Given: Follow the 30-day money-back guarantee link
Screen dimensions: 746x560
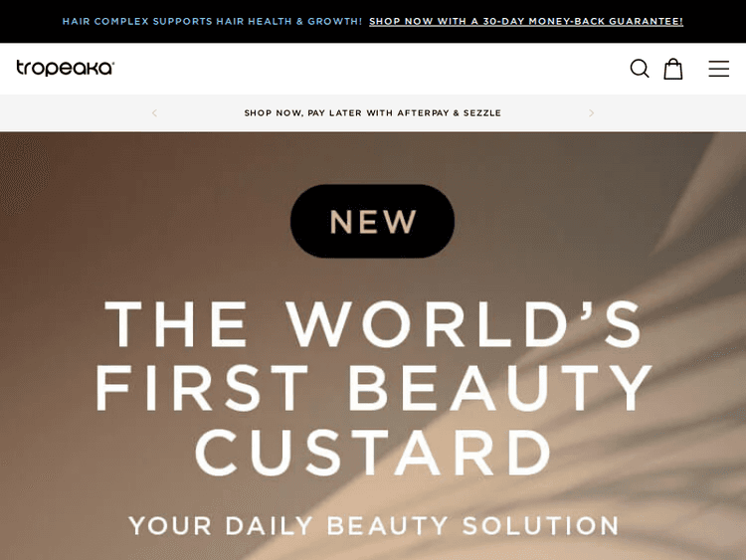Looking at the screenshot, I should pyautogui.click(x=526, y=22).
